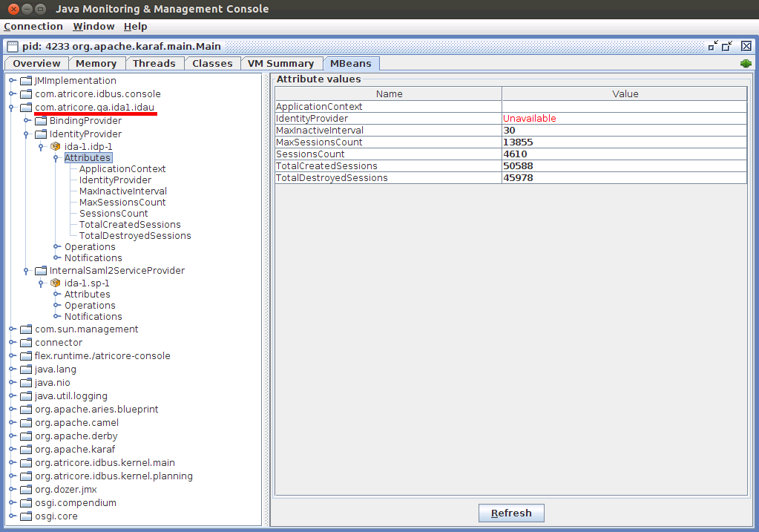Expand the osgi.compendium node
This screenshot has width=759, height=532.
(x=12, y=502)
